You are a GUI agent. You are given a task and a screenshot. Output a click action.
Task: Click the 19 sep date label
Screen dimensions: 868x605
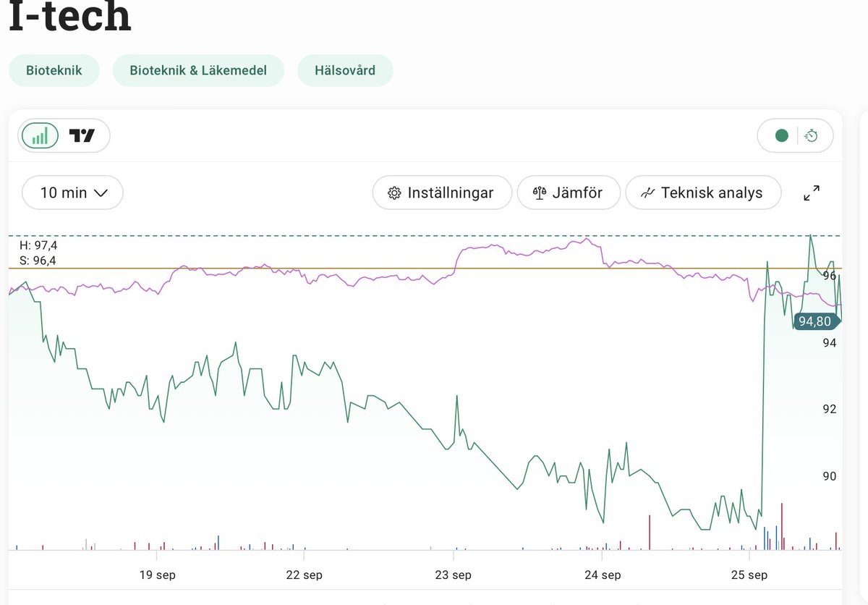(157, 575)
